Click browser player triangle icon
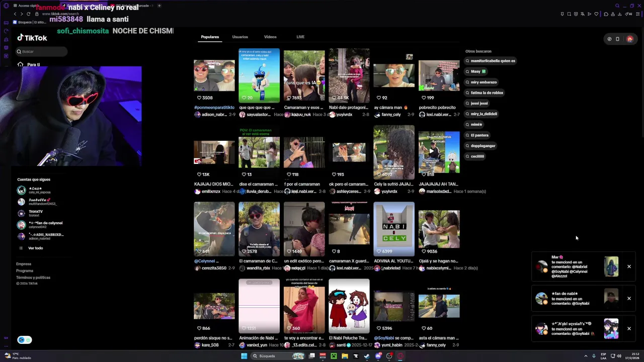644x362 pixels. 589,14
